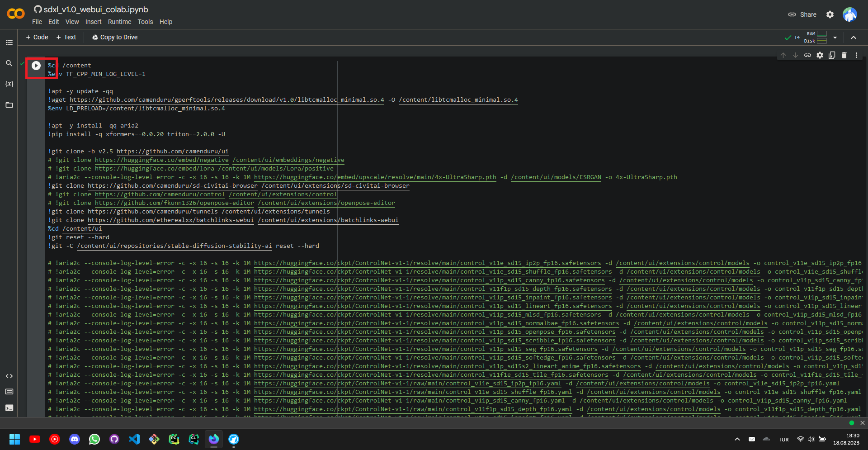
Task: Open the Help menu
Action: (166, 22)
